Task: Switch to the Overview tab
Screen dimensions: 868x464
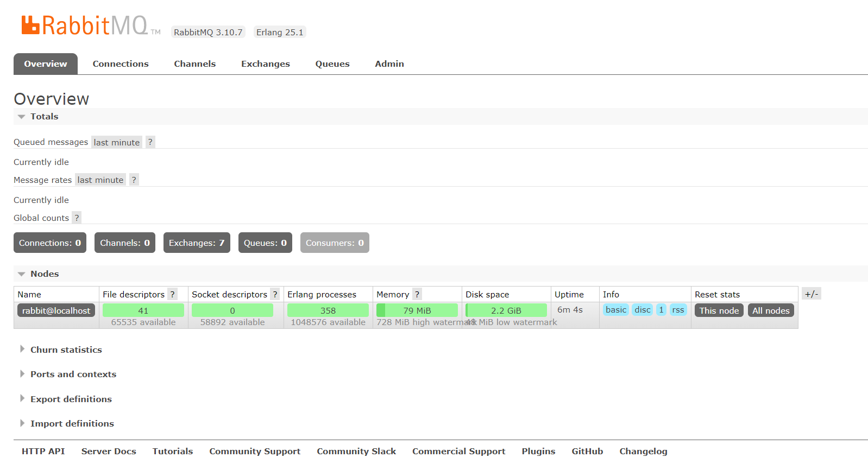Action: (46, 63)
